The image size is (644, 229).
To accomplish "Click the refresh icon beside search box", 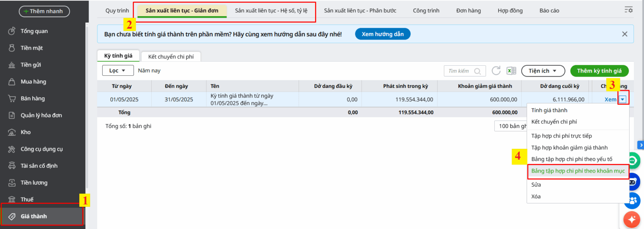I will coord(496,71).
